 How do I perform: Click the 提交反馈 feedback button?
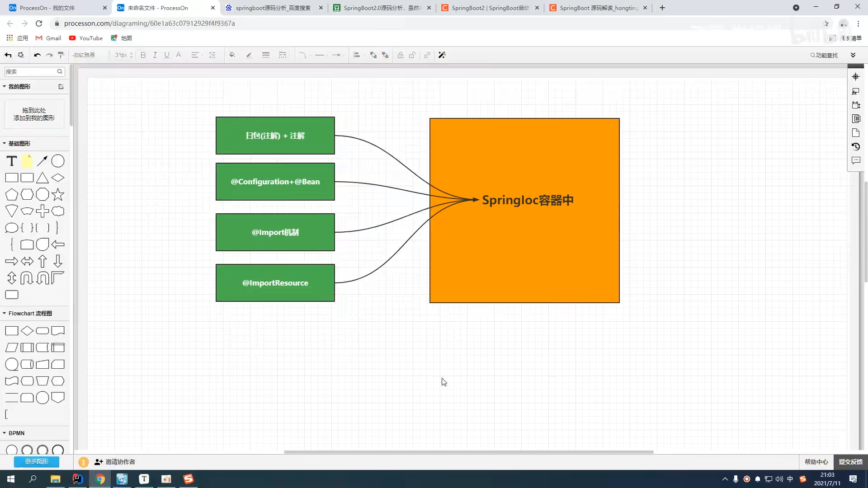(851, 462)
